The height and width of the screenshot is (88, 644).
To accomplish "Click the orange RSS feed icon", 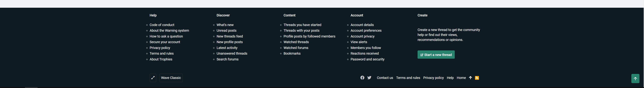I will [x=477, y=78].
